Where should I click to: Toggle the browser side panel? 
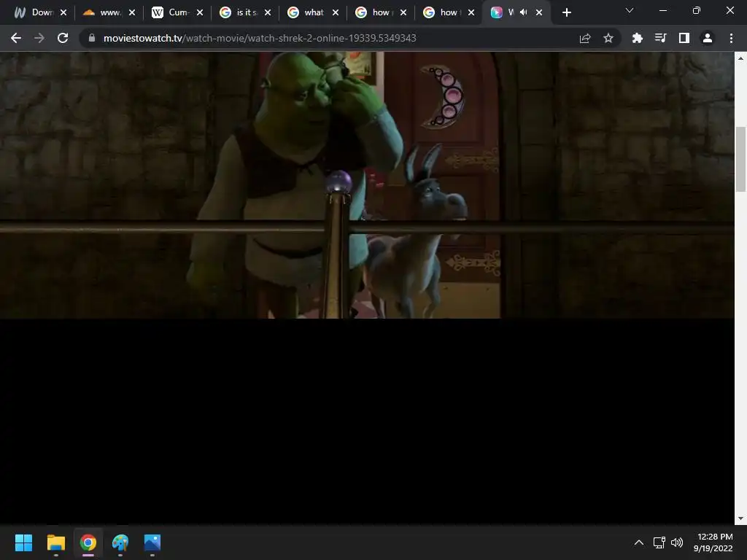pyautogui.click(x=684, y=38)
